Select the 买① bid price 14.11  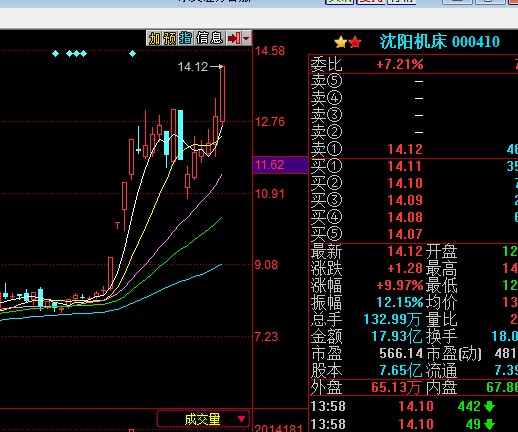405,166
